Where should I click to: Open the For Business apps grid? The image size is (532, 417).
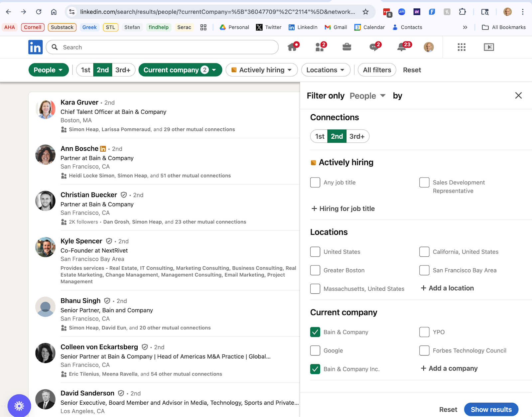[462, 47]
